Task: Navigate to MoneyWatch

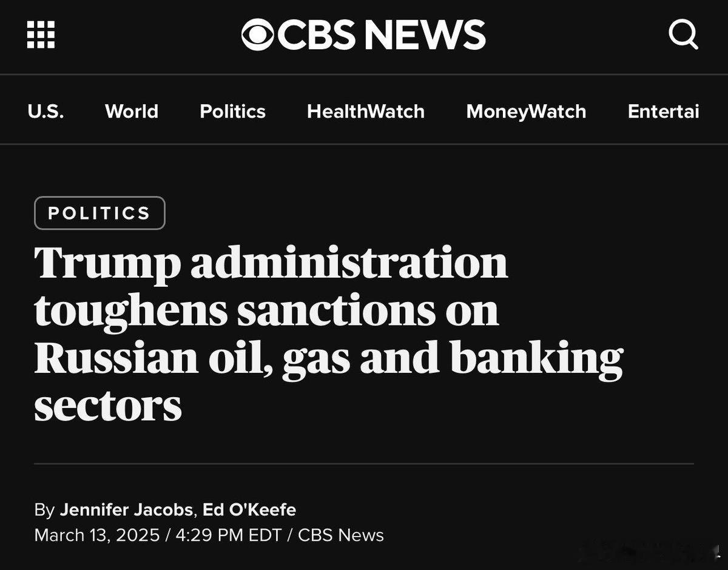Action: click(x=526, y=111)
